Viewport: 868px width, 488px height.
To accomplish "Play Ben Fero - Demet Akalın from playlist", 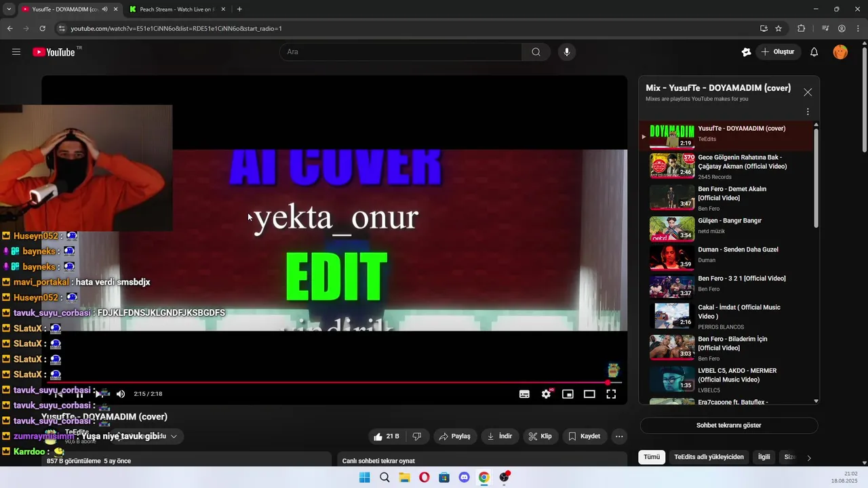I will click(x=726, y=198).
